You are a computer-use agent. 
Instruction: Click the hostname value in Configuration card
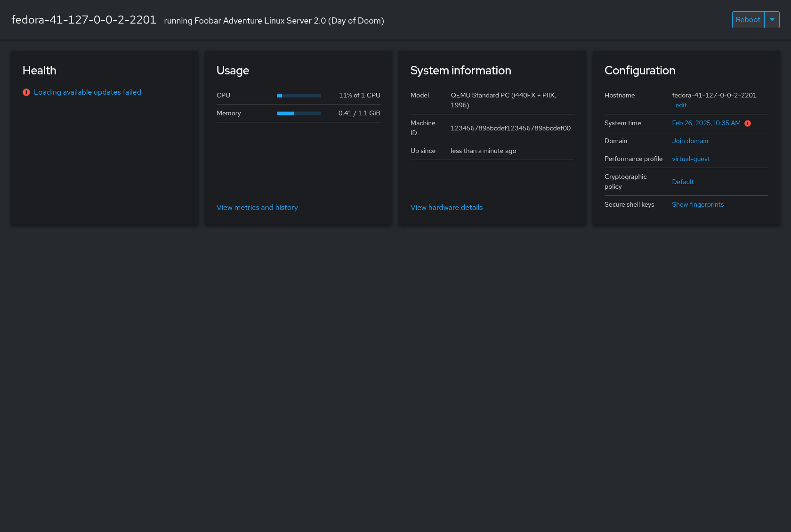pos(714,95)
